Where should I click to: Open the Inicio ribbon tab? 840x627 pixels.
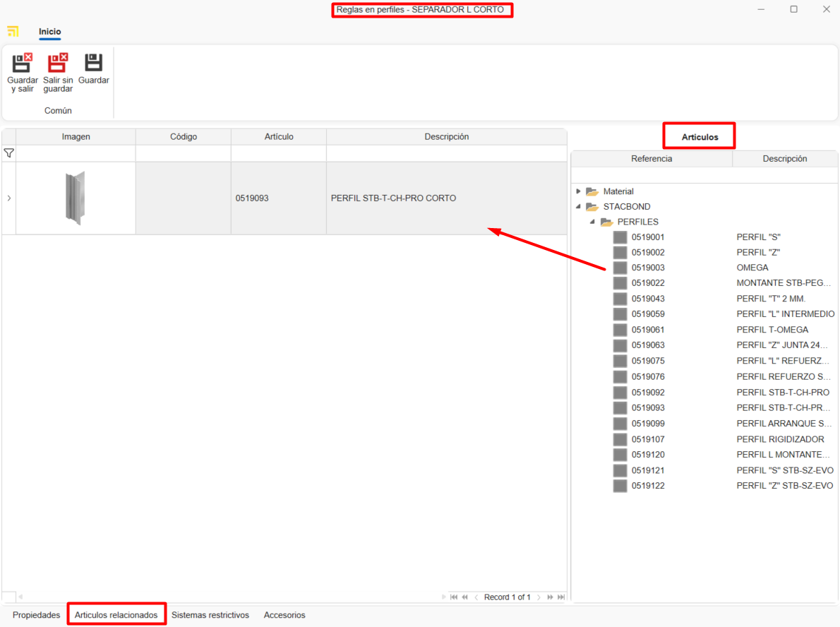(x=49, y=32)
